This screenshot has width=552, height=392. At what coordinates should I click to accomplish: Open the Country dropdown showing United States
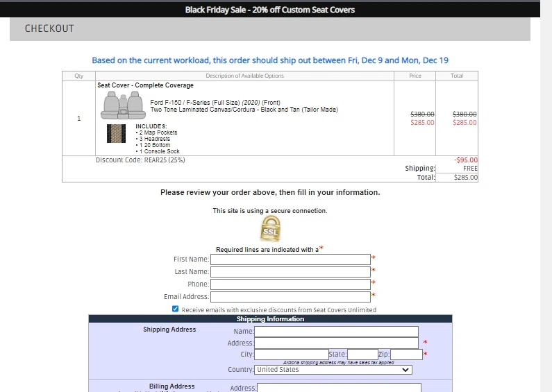coord(333,370)
